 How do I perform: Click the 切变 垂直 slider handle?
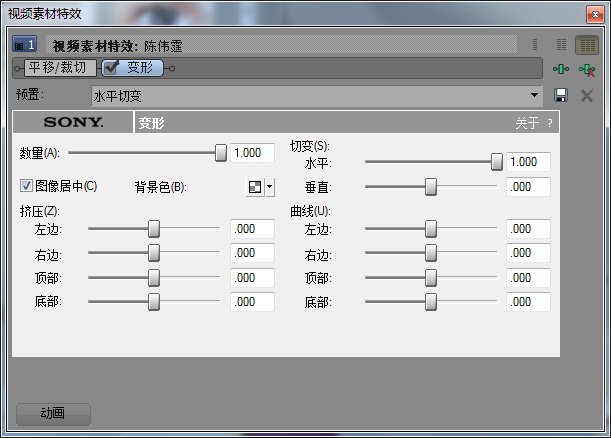[431, 187]
